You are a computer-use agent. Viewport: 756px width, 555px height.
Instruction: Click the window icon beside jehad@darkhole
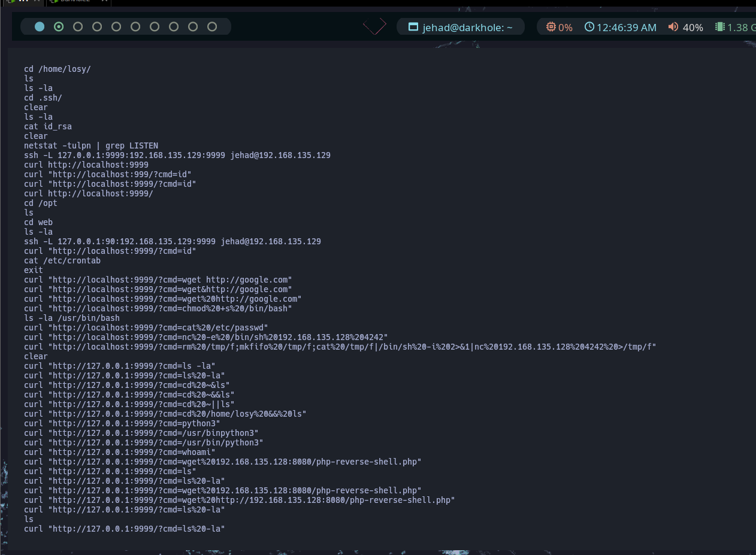coord(413,27)
